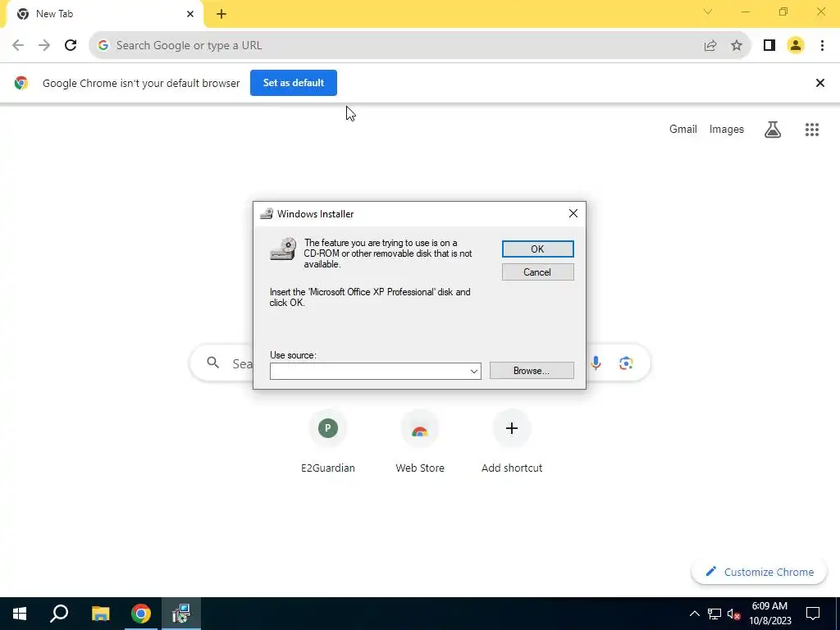Select the Windows Installer taskbar icon
The width and height of the screenshot is (840, 630).
[x=181, y=614]
